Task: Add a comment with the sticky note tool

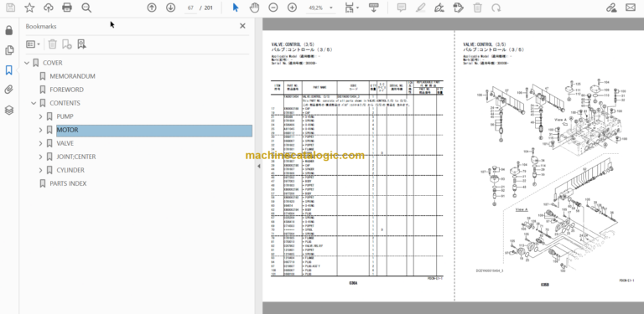Action: pyautogui.click(x=402, y=8)
